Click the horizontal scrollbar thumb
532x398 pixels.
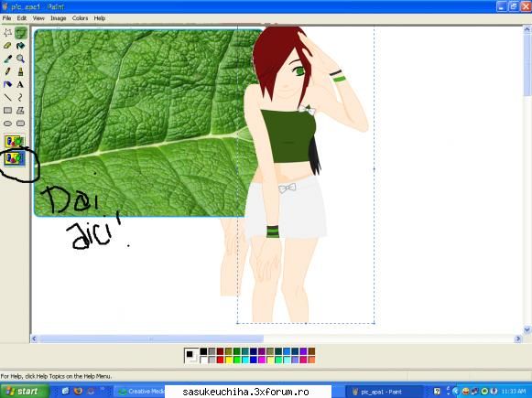click(151, 339)
